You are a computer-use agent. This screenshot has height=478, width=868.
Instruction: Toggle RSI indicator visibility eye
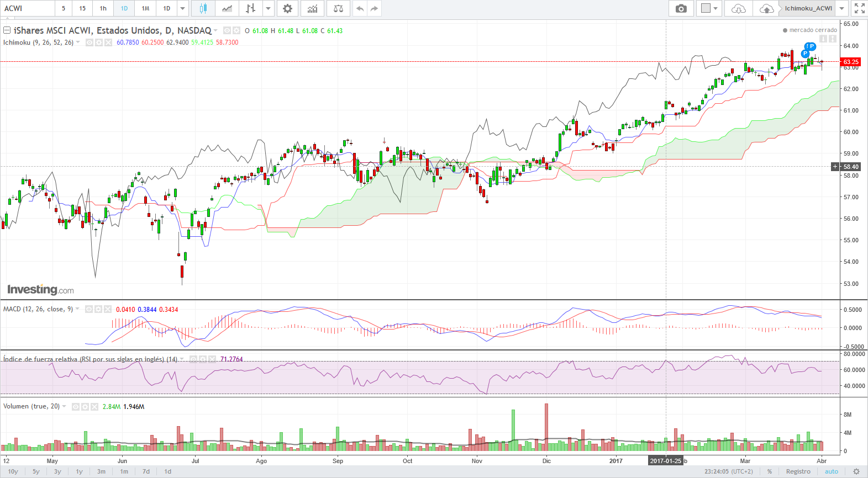193,359
